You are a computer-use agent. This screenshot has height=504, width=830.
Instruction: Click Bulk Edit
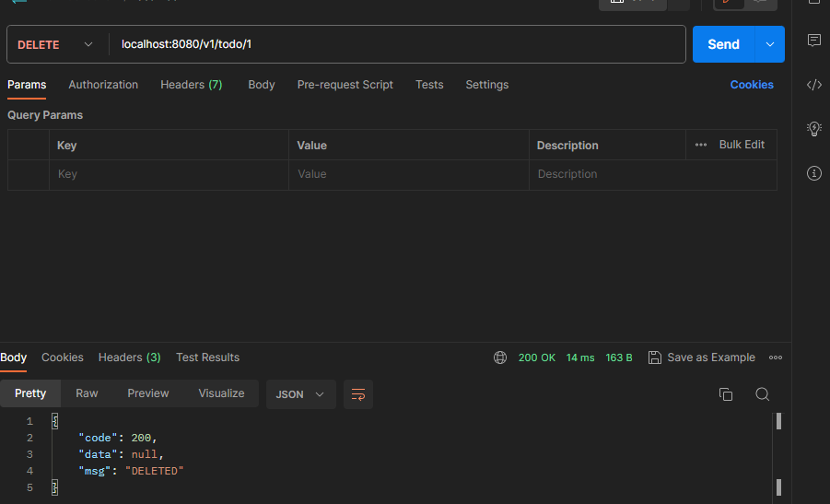(742, 145)
